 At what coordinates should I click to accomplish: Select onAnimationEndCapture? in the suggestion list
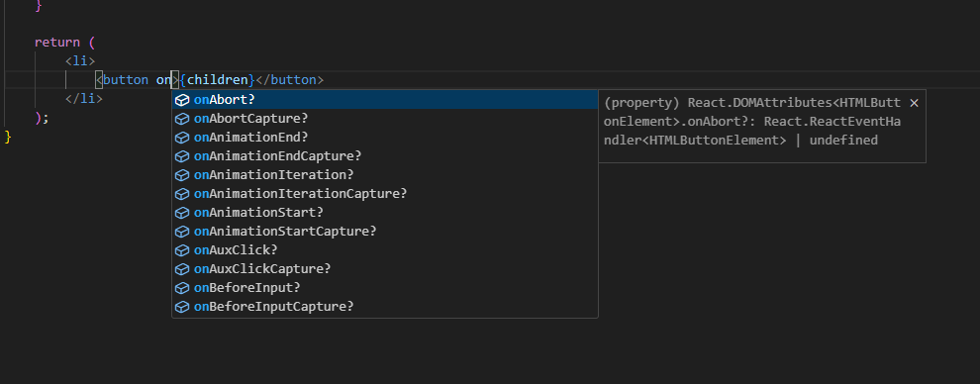point(385,156)
